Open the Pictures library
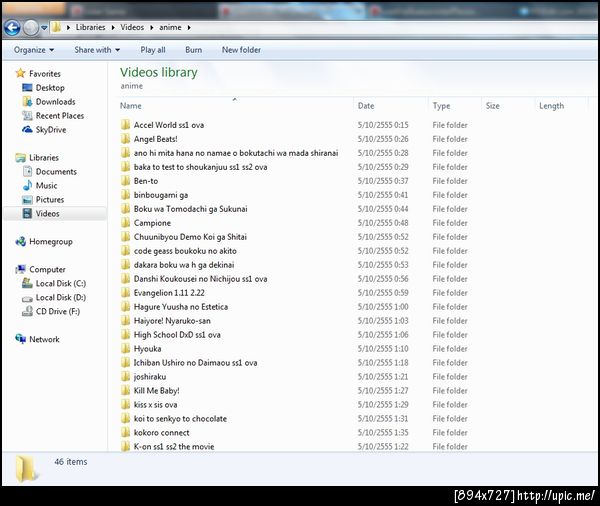 pyautogui.click(x=50, y=199)
